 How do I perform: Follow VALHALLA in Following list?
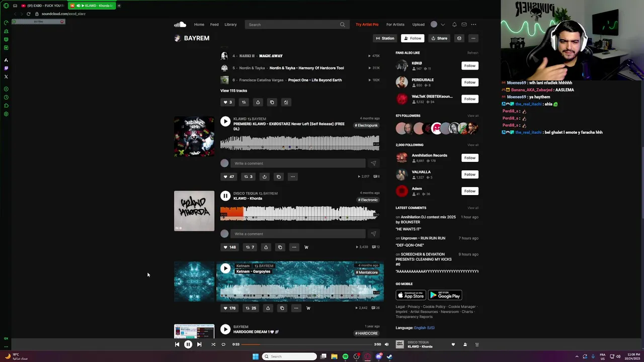[x=469, y=174]
